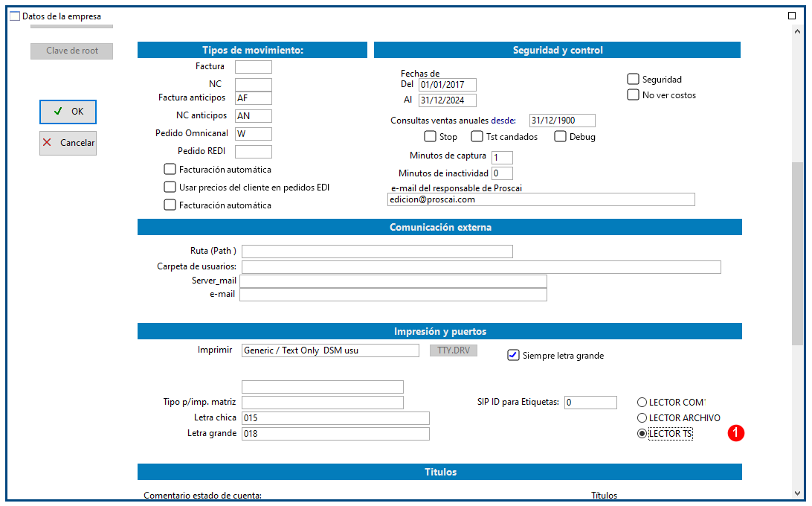812x506 pixels.
Task: Toggle the No ver costos checkbox
Action: pyautogui.click(x=633, y=95)
